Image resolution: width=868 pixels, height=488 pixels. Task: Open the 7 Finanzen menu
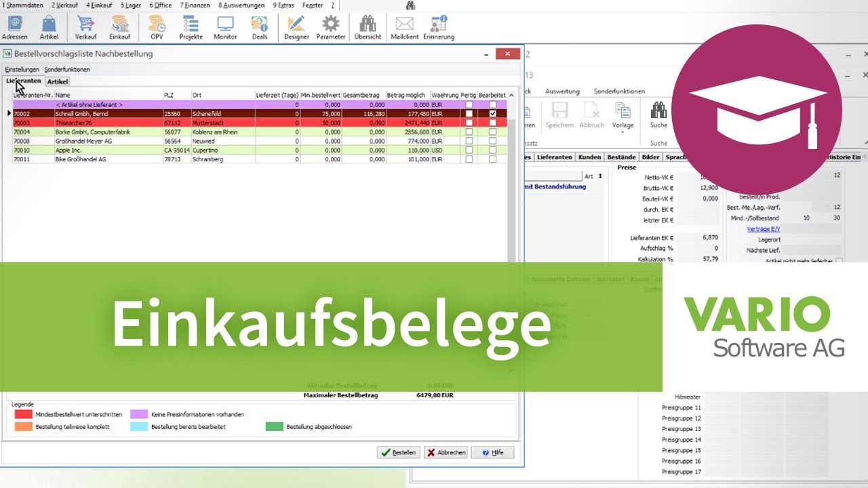point(195,5)
